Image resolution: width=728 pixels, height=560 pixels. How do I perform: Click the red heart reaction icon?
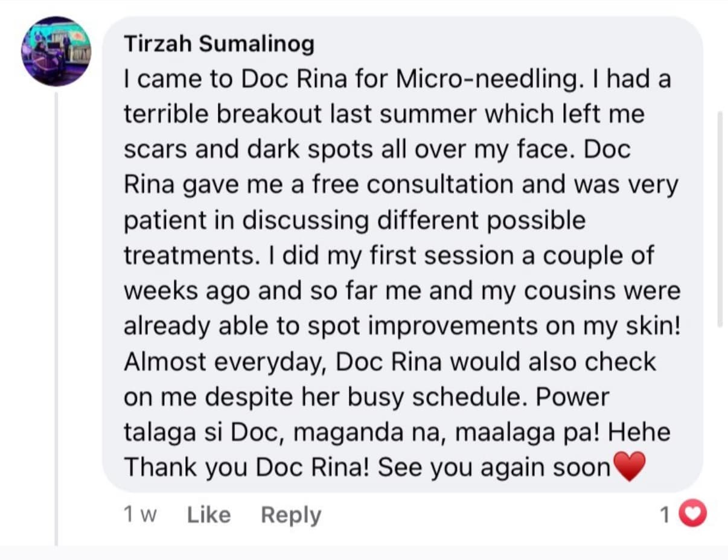(693, 515)
